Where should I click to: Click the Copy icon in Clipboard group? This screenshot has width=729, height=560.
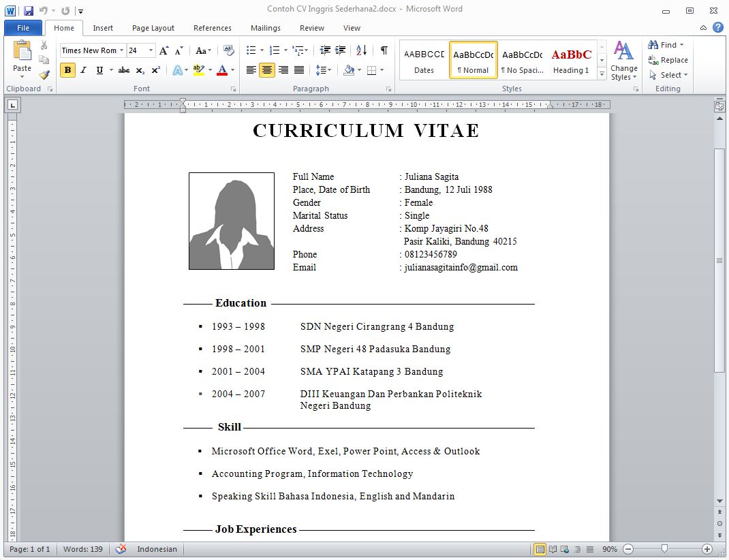tap(44, 59)
